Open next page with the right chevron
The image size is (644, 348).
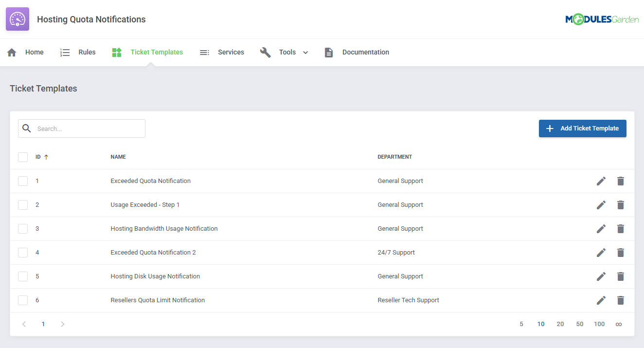coord(62,324)
